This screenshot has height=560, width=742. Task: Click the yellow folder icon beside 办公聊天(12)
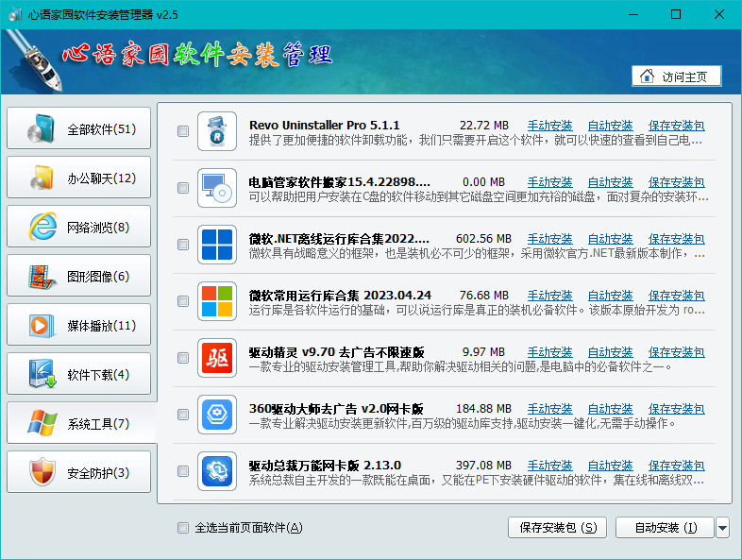tap(42, 178)
